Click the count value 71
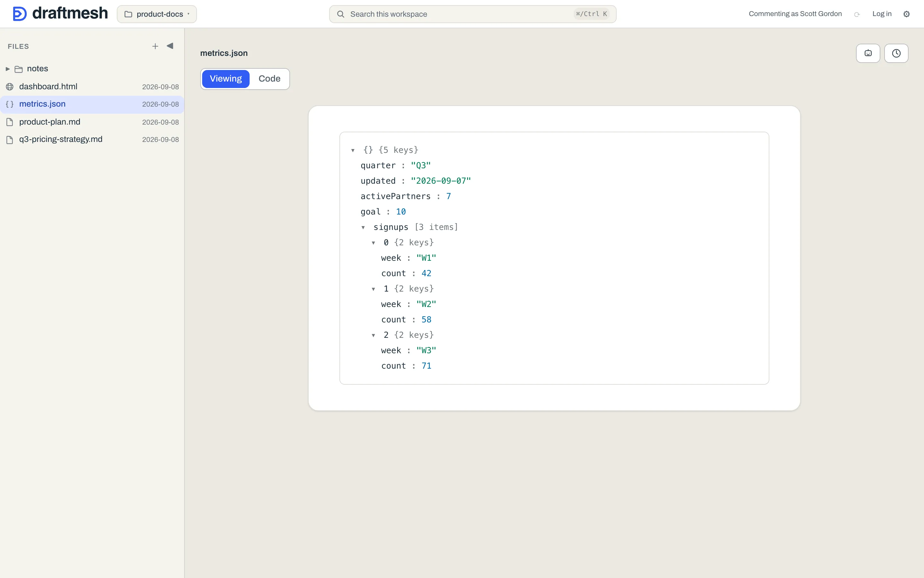This screenshot has height=578, width=924. tap(426, 366)
